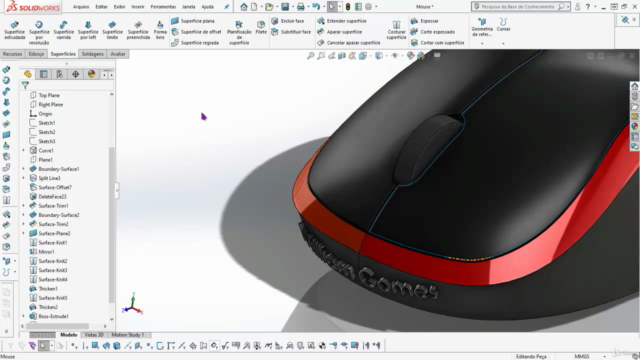
Task: Click Estender superfície command
Action: [342, 21]
